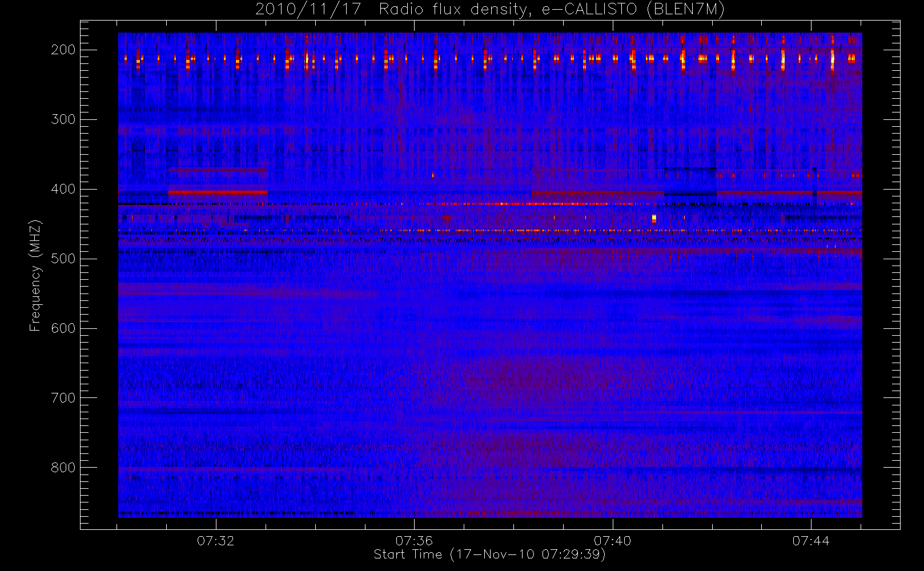Click the 'Start Time (17-Nov-10 07:29:39)' axis label
924x571 pixels.
pyautogui.click(x=489, y=554)
